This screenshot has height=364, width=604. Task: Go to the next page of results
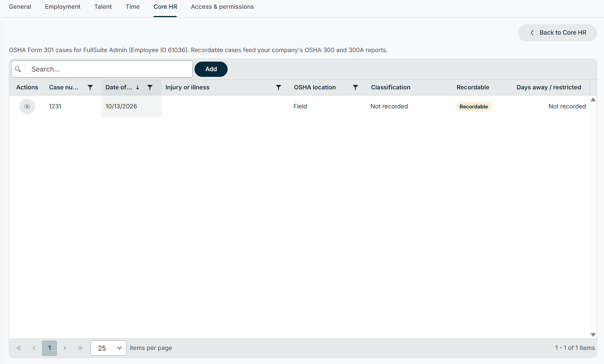click(x=65, y=348)
